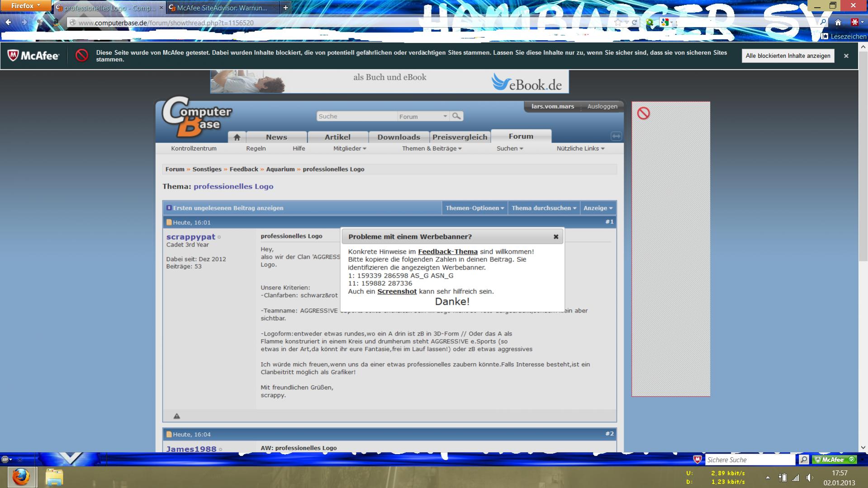Screen dimensions: 868x488
Task: Click the McAfee shield beside Sichere Suche
Action: (x=697, y=460)
